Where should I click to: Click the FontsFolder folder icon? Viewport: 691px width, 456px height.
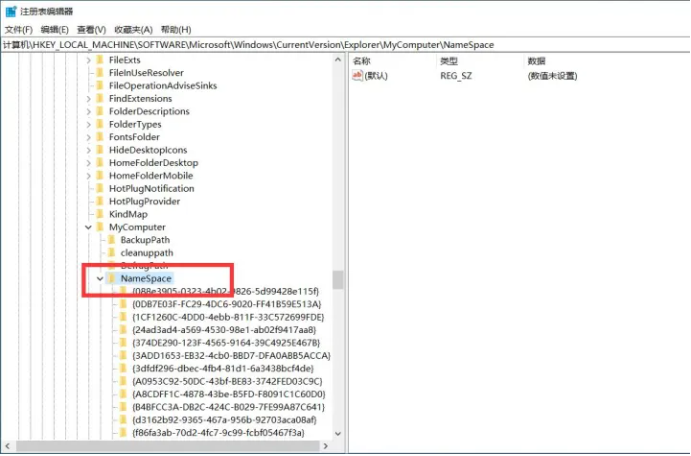[100, 137]
